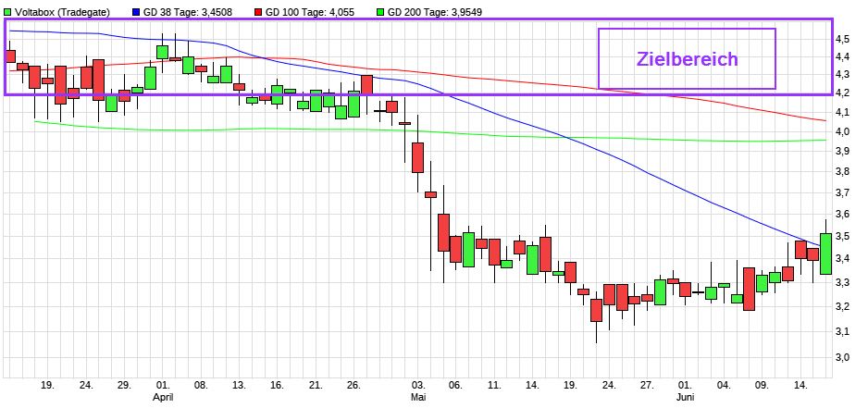Click the '04.' date axis label
868x408 pixels.
point(724,385)
